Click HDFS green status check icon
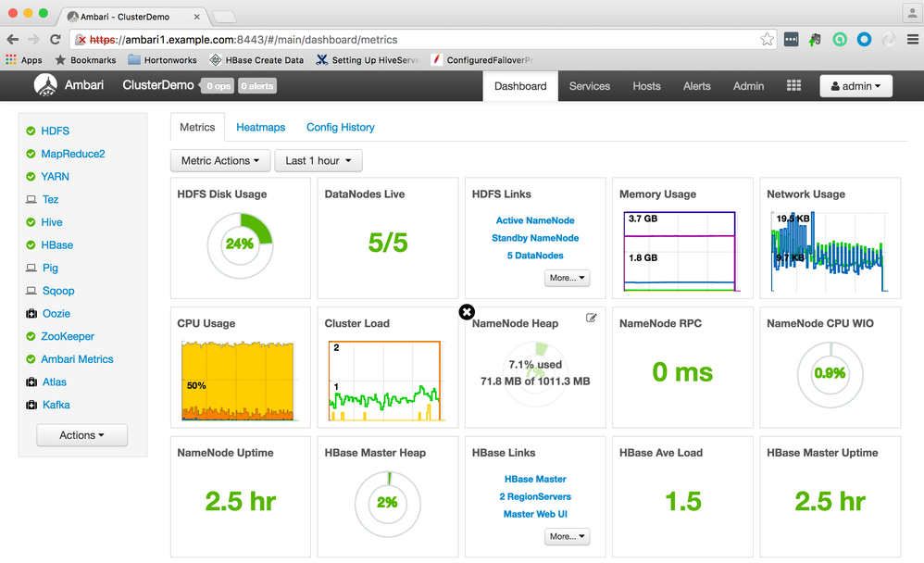The image size is (924, 563). (x=31, y=131)
